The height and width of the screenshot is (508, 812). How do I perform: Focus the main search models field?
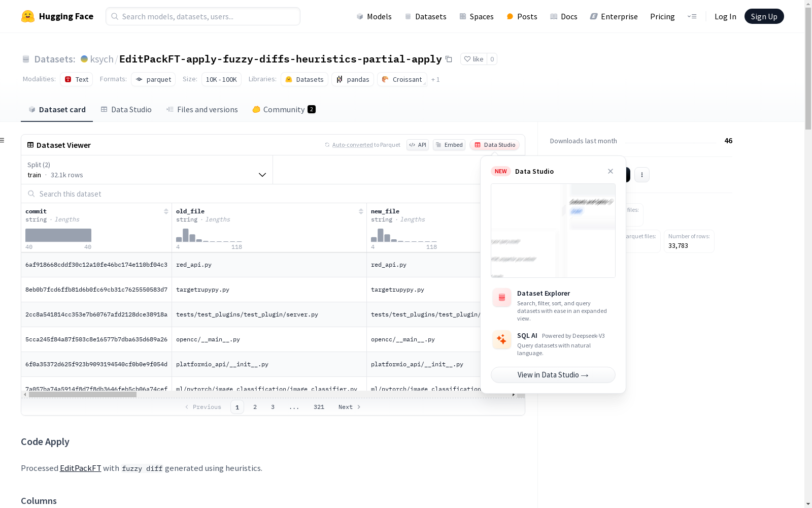click(203, 16)
